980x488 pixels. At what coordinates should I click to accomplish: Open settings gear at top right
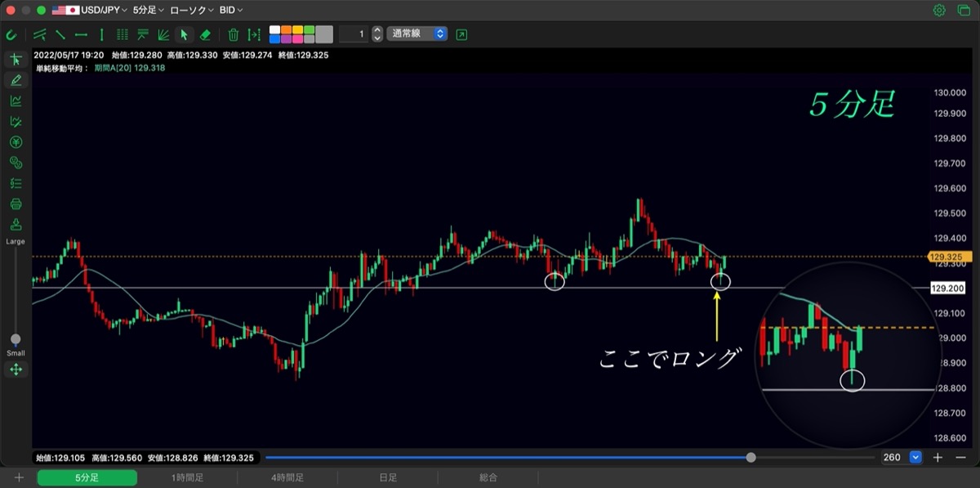(939, 11)
